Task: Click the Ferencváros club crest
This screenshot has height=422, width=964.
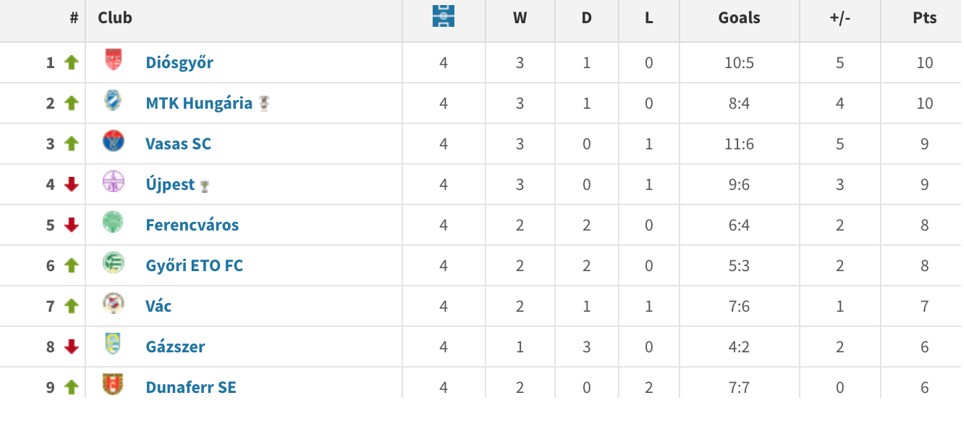Action: 114,223
